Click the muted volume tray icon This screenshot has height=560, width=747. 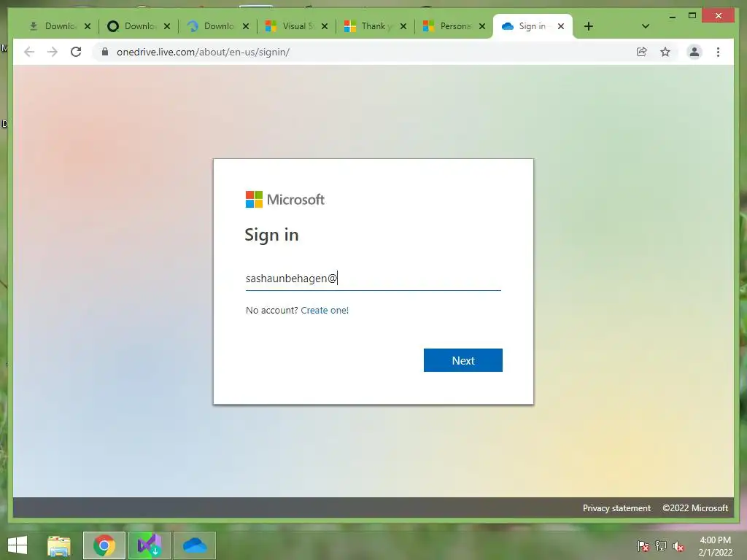click(678, 547)
